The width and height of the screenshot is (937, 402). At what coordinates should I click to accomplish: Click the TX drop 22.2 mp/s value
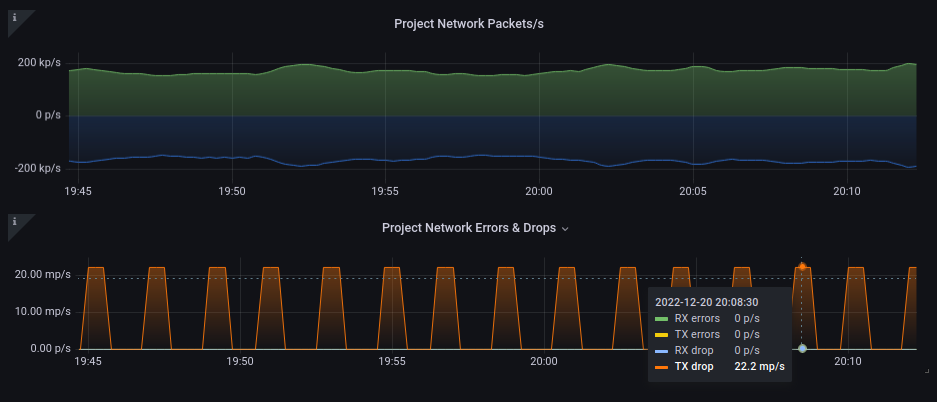pos(760,367)
